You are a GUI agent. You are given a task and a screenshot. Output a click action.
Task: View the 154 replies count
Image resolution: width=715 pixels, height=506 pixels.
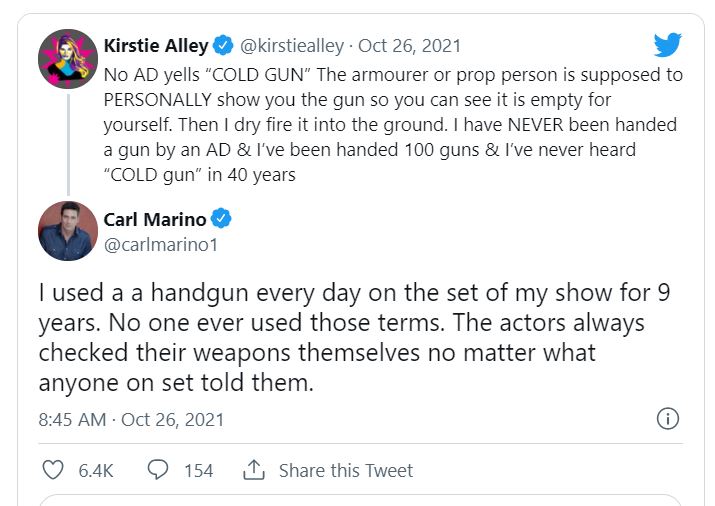198,470
